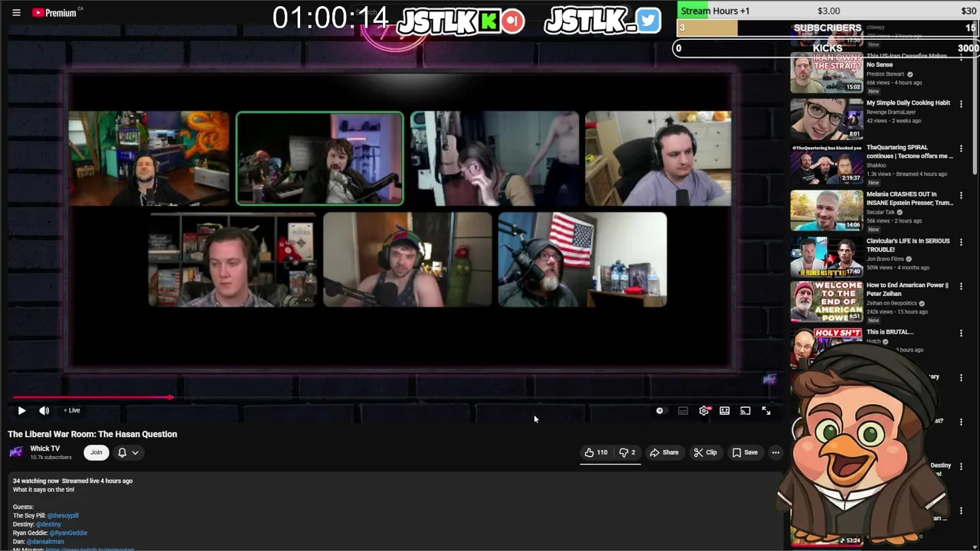
Task: Click the webcam tile with American flag
Action: (582, 259)
